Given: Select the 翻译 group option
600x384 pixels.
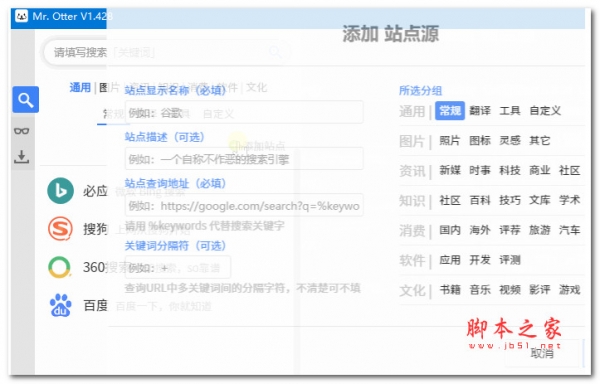Looking at the screenshot, I should 480,111.
